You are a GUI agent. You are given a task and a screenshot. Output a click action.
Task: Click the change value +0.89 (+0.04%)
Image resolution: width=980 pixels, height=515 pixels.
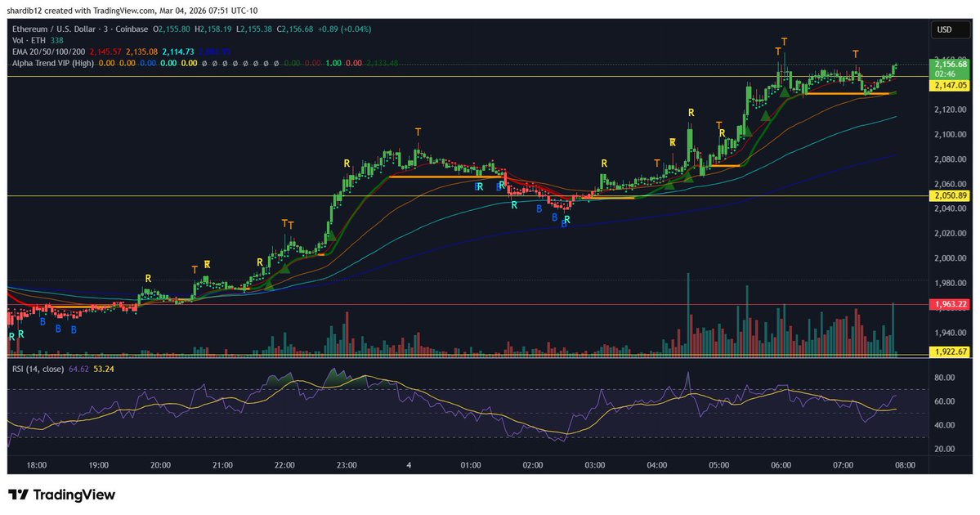(x=344, y=29)
